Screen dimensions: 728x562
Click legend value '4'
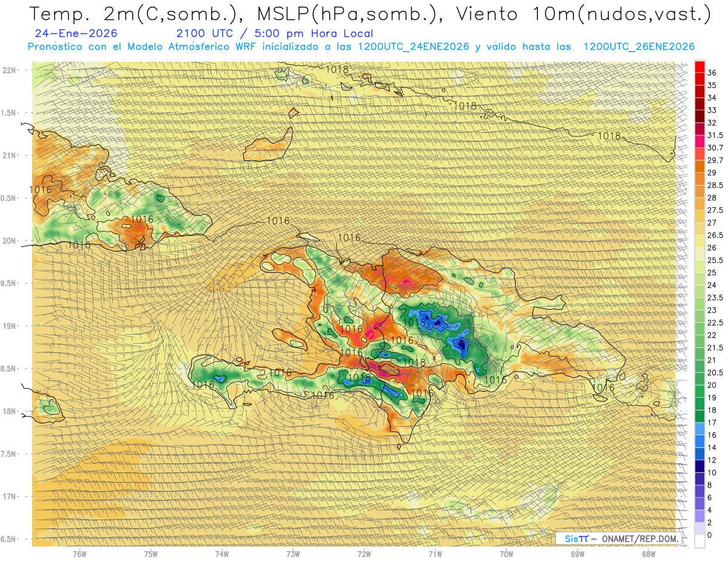click(x=710, y=510)
